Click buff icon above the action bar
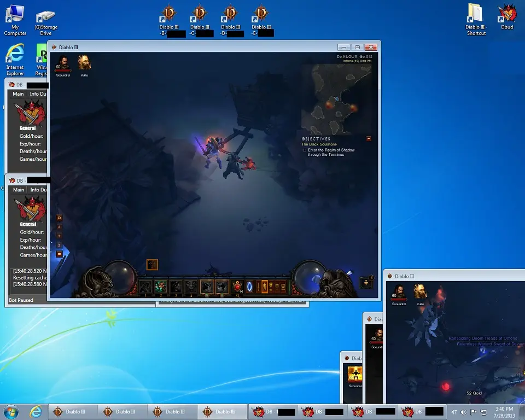Viewport: 525px width, 420px height. coord(152,265)
